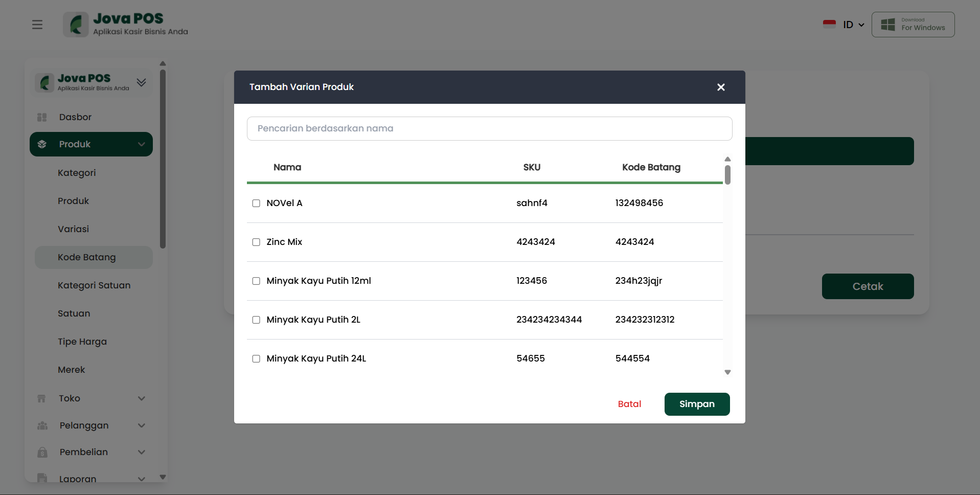This screenshot has height=495, width=980.
Task: Expand the Toko menu chevron
Action: (x=142, y=398)
